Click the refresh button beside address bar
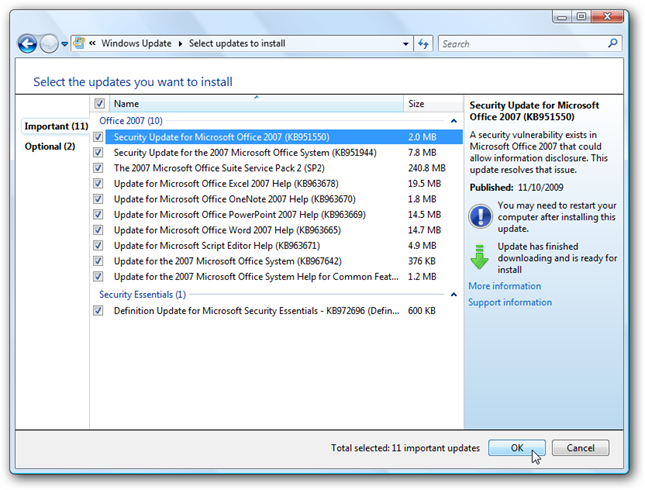The width and height of the screenshot is (645, 490). 423,44
